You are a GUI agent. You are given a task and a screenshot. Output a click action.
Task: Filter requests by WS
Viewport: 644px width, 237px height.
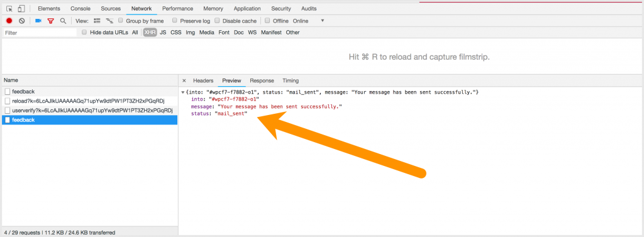(252, 33)
